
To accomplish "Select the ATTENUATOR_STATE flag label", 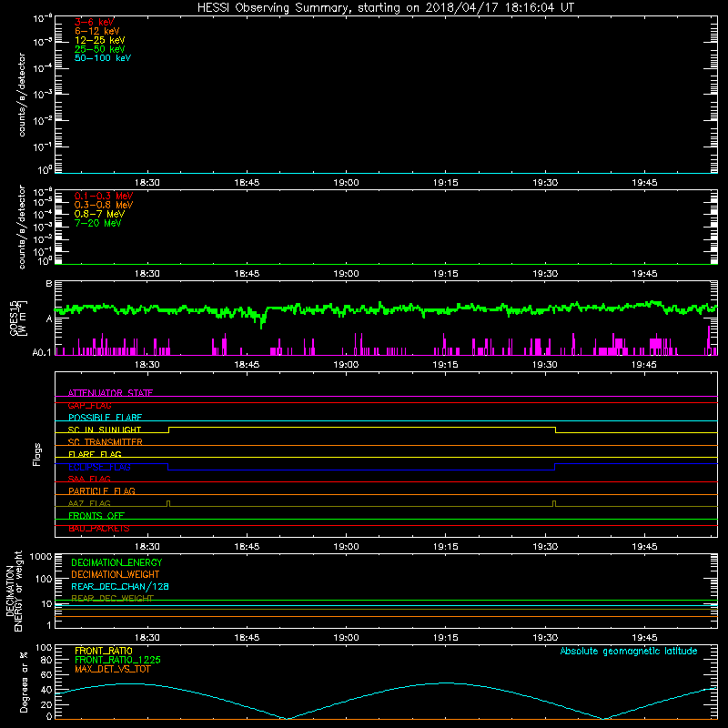I will coord(110,393).
